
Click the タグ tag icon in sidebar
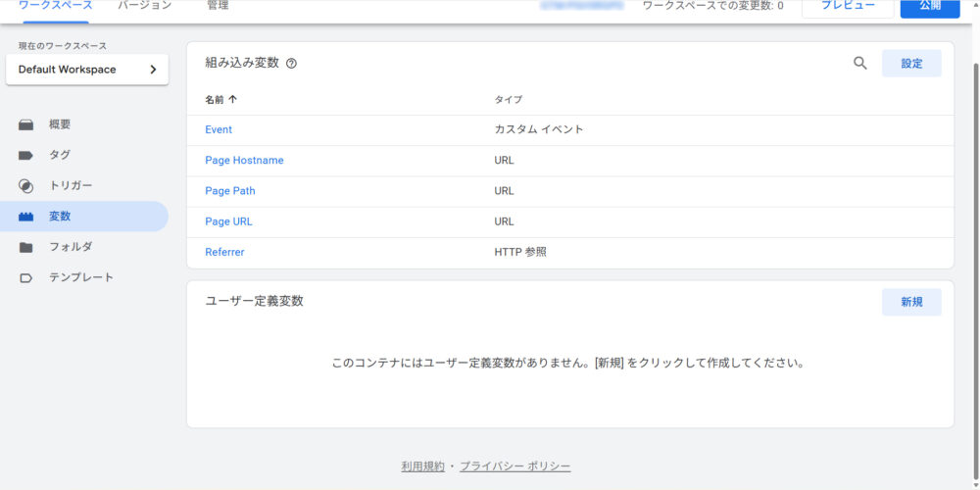(x=26, y=155)
